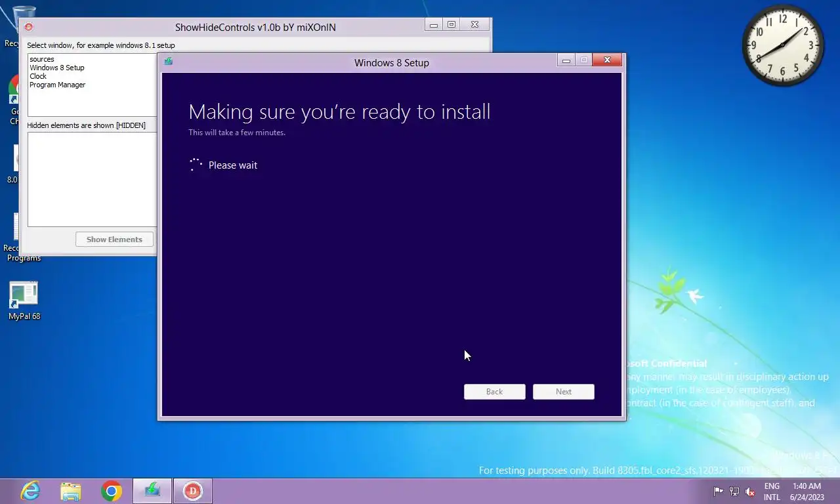Viewport: 840px width, 504px height.
Task: Click the hidden elements list box
Action: [x=92, y=179]
